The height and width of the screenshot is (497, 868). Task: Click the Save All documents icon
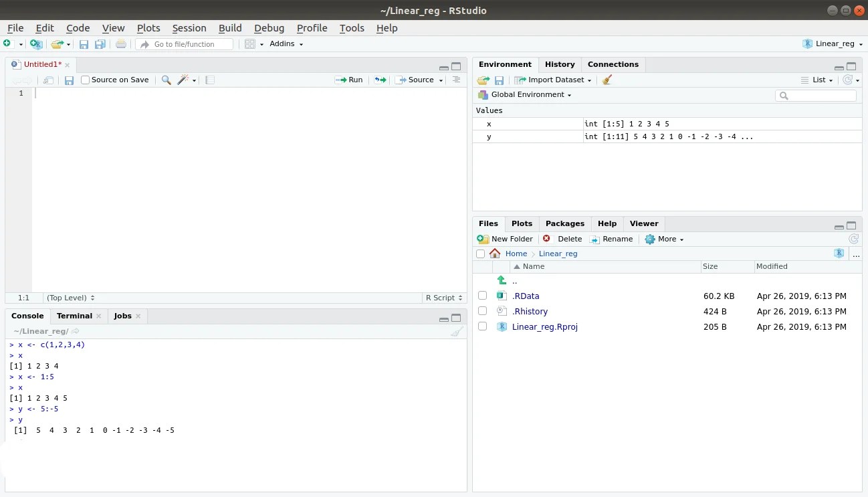pos(100,44)
